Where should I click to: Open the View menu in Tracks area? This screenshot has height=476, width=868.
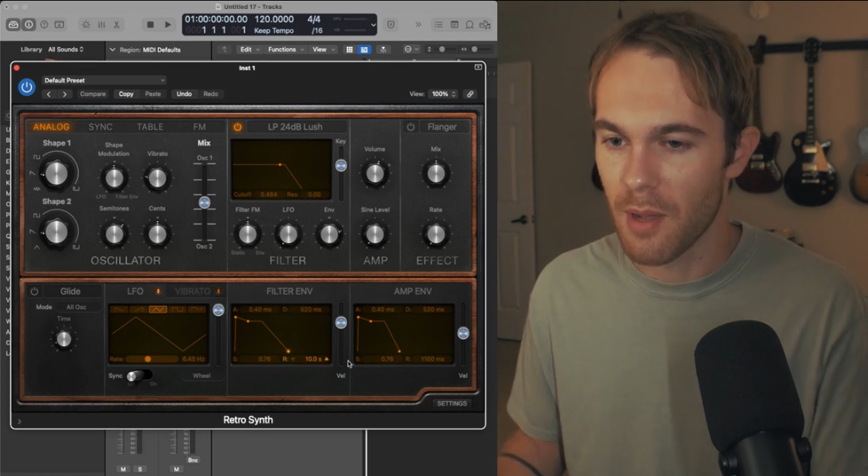click(323, 49)
